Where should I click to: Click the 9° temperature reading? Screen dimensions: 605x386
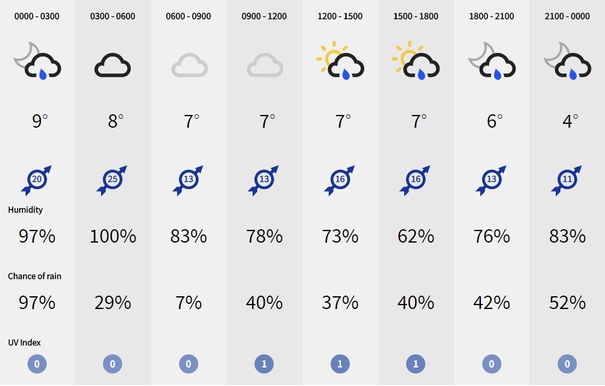pos(40,121)
